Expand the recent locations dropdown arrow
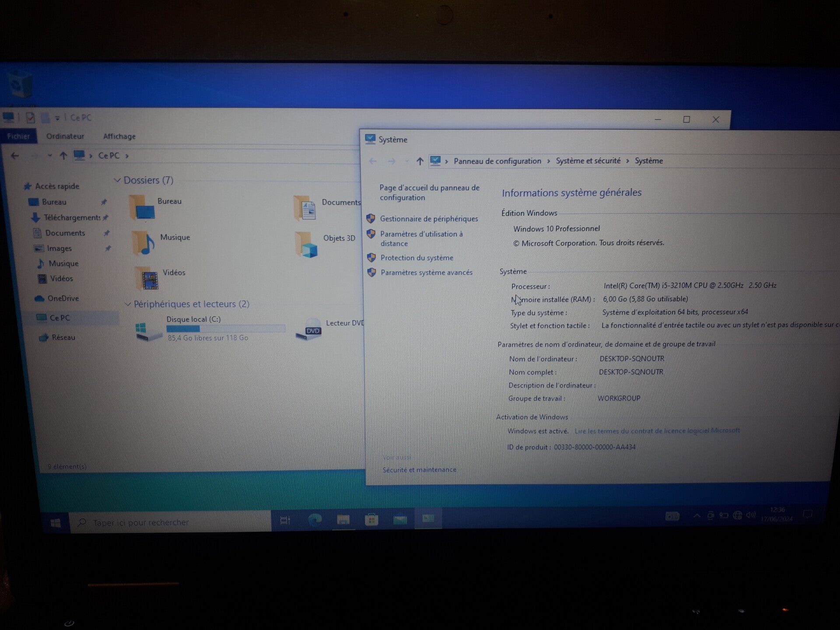Image resolution: width=840 pixels, height=630 pixels. pyautogui.click(x=49, y=155)
